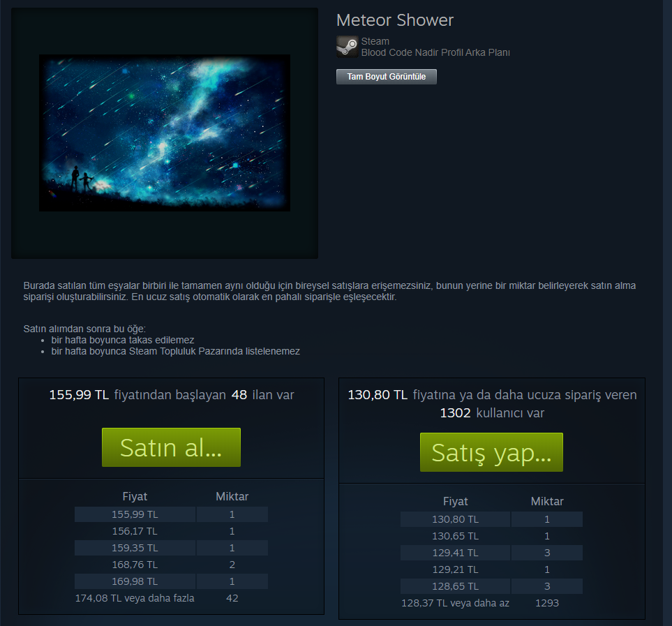Select the 130,80 TL buy order row
The height and width of the screenshot is (626, 672).
point(491,519)
